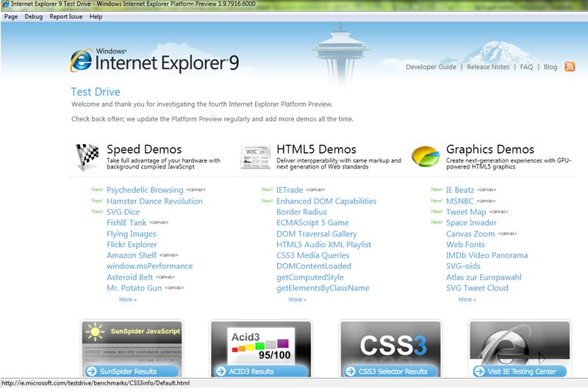588x392 pixels.
Task: Open the Canvas Zoom demo
Action: 470,234
